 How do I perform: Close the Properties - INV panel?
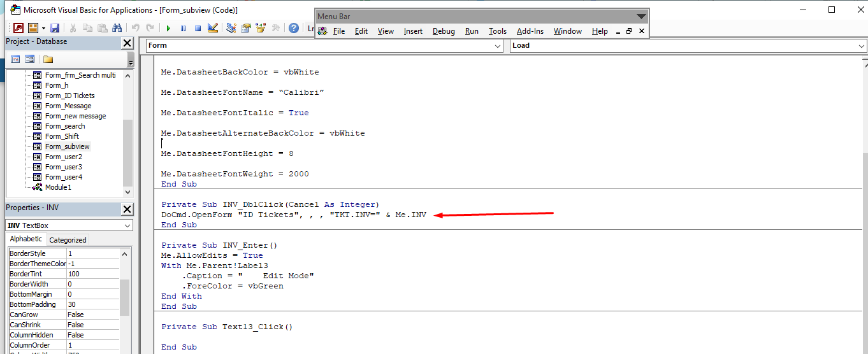(127, 209)
